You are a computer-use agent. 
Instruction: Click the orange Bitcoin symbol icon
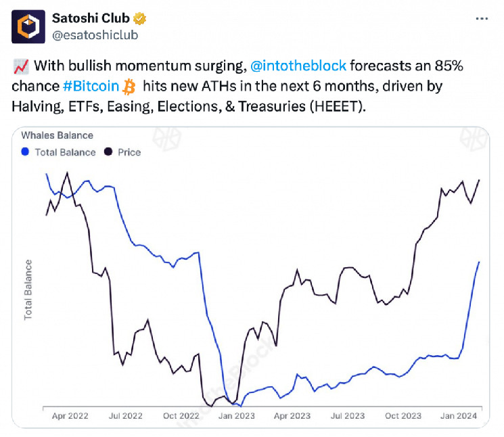(x=129, y=87)
